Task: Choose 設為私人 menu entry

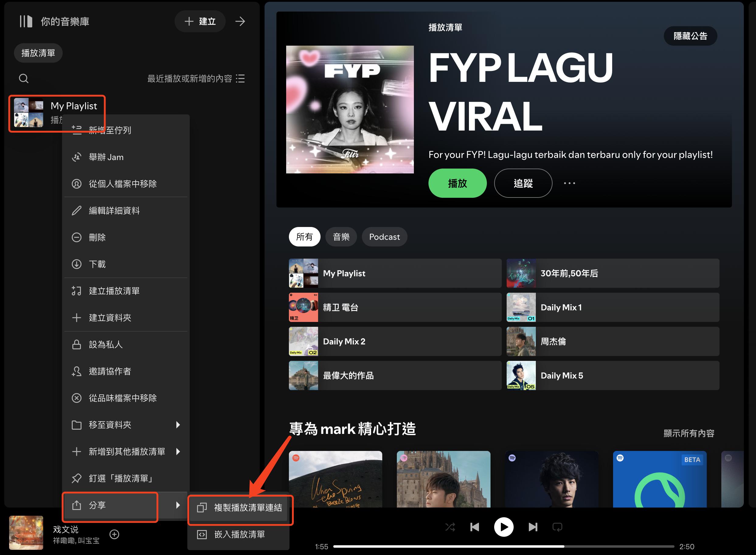Action: (x=126, y=344)
